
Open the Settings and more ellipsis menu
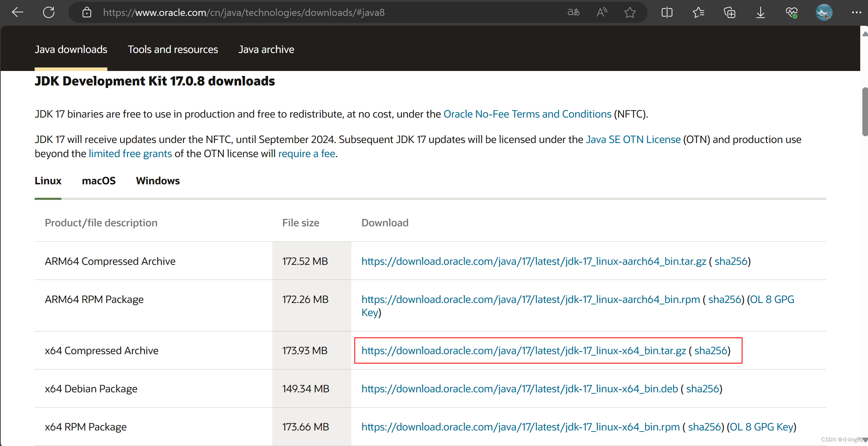[x=857, y=12]
